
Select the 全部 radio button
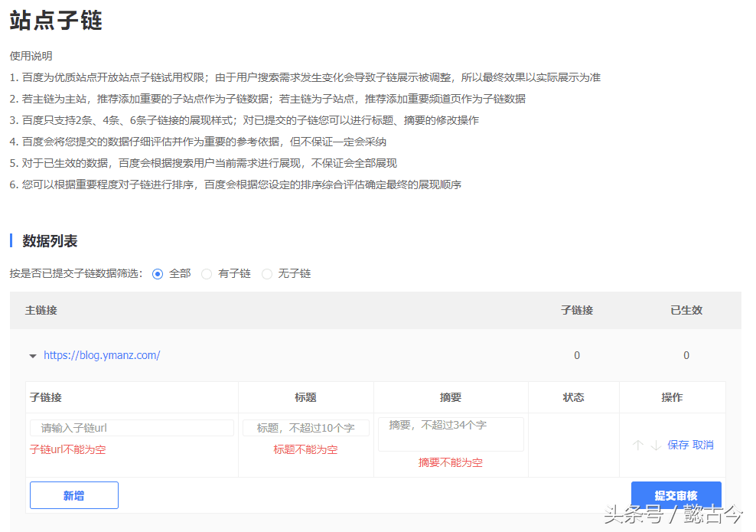(x=158, y=274)
